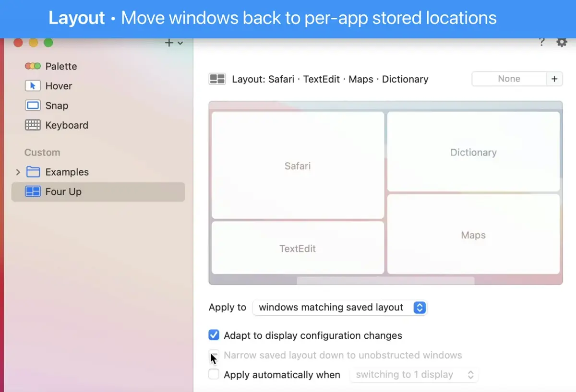
Task: Open the switching to 1 display dropdown
Action: click(x=414, y=374)
